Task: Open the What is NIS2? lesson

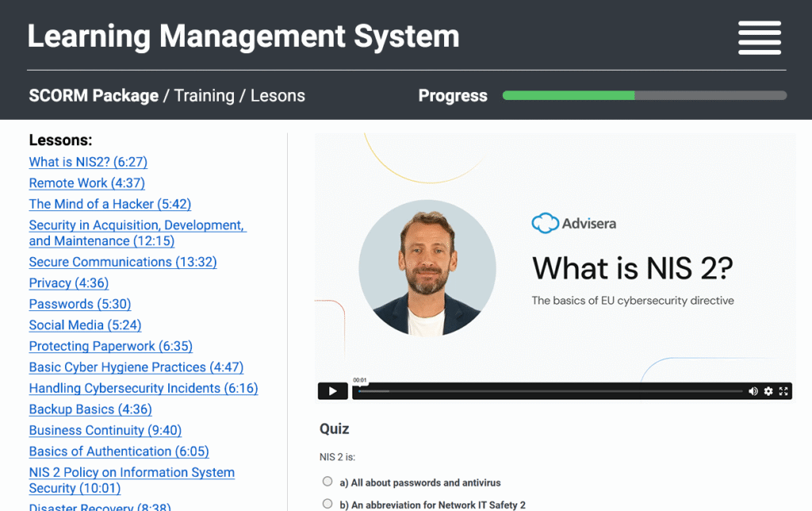Action: tap(89, 162)
